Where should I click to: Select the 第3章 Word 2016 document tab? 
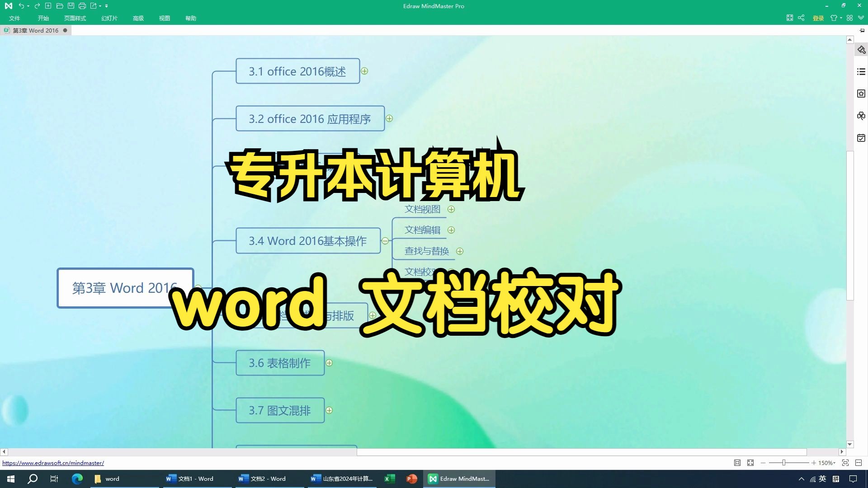[36, 30]
